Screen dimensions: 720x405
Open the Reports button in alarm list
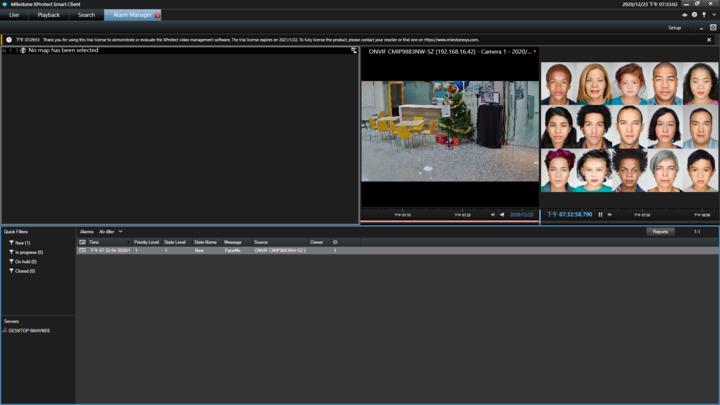point(660,231)
